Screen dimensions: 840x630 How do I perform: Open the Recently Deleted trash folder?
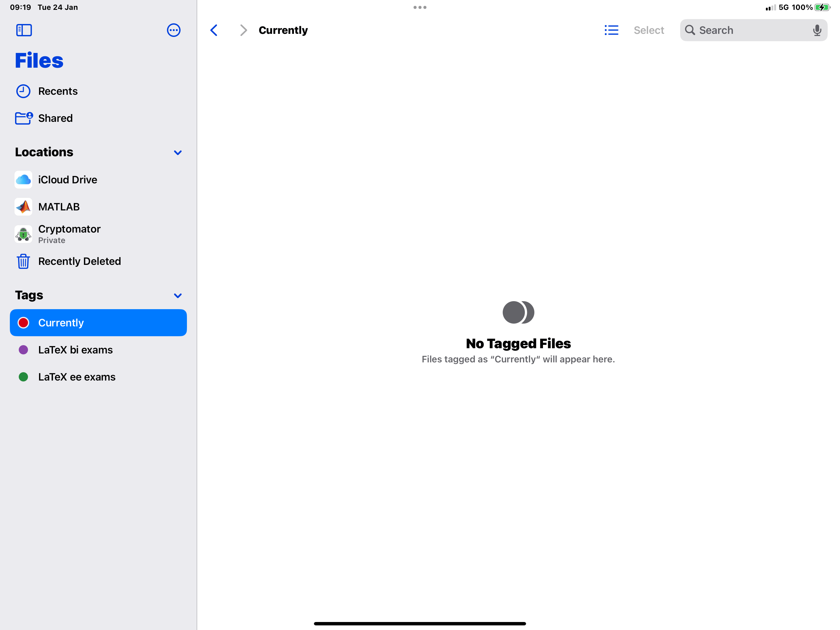(79, 261)
